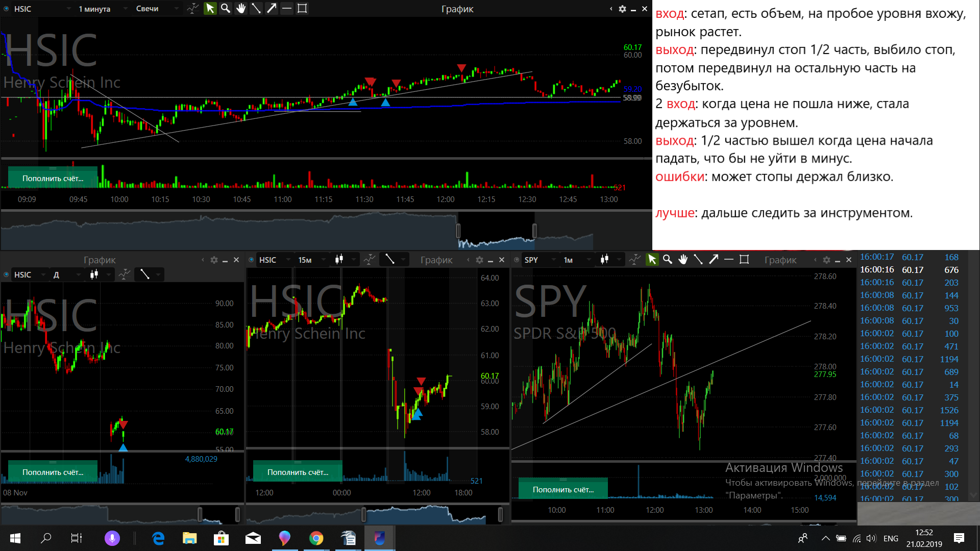Image resolution: width=980 pixels, height=551 pixels.
Task: Open indicators icon in top HSIC chart toolbar
Action: pyautogui.click(x=192, y=9)
